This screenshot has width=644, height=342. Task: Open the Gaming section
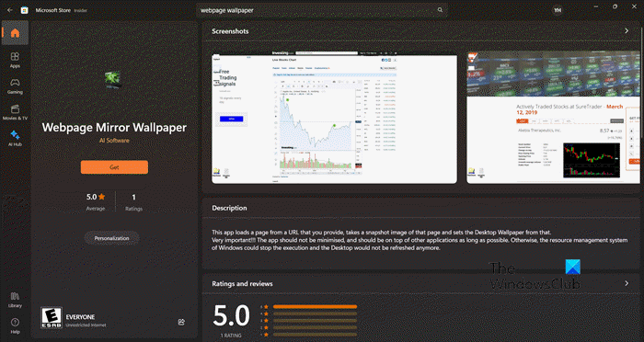coord(15,86)
